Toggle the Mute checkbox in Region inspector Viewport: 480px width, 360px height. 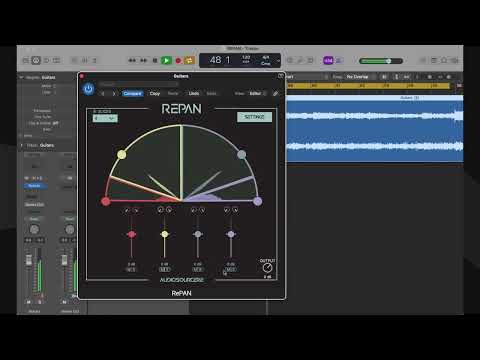pos(55,86)
